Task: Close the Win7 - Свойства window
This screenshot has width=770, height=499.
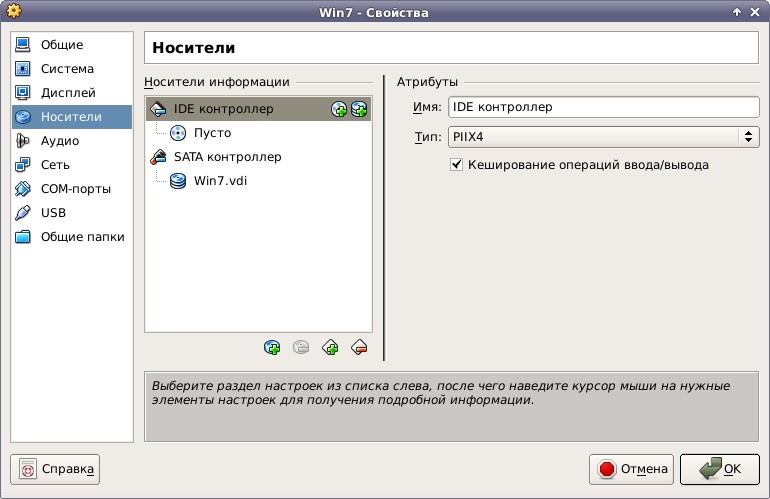Action: coord(755,12)
